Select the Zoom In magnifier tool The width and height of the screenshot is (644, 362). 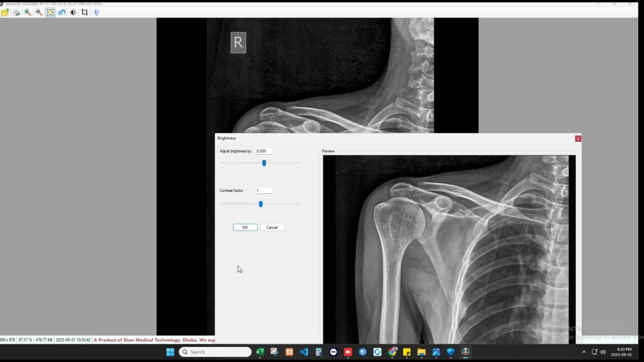click(x=28, y=12)
